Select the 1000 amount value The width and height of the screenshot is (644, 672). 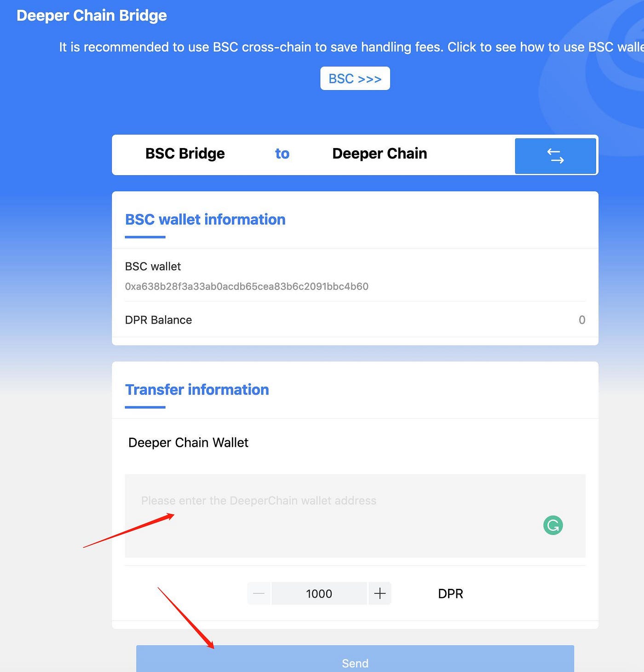(x=319, y=593)
